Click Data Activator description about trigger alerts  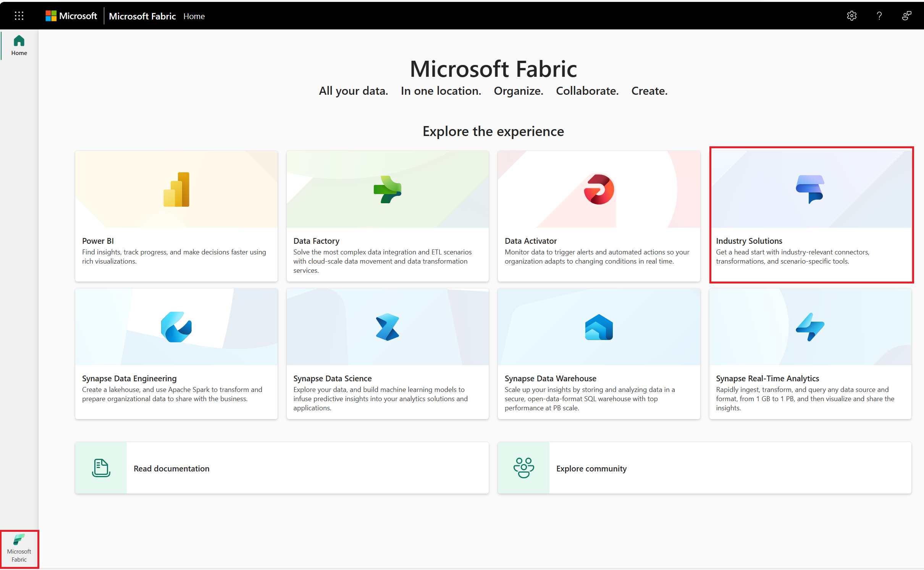click(597, 257)
